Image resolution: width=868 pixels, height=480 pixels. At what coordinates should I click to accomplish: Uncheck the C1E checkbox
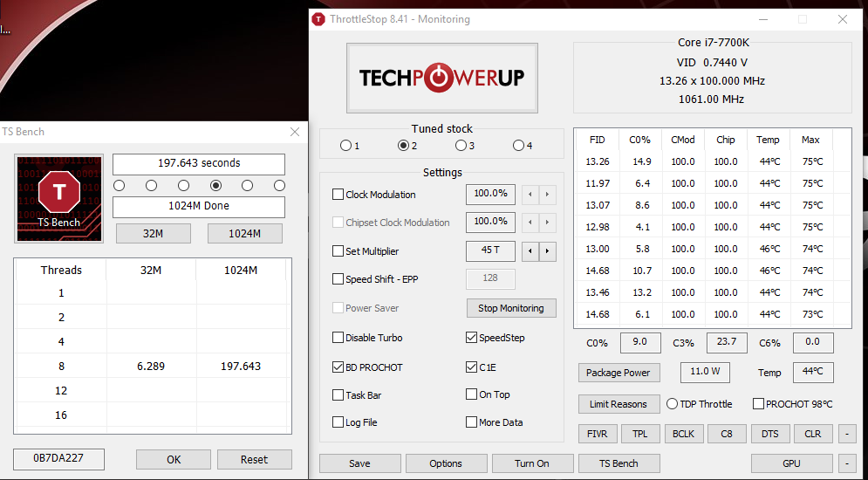pos(471,367)
